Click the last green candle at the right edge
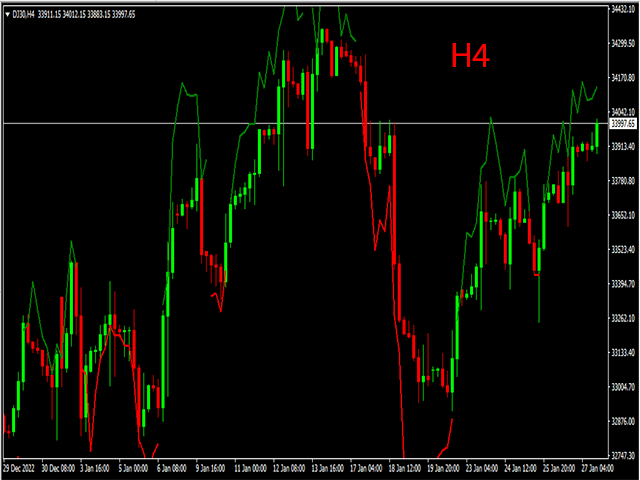 pyautogui.click(x=597, y=135)
